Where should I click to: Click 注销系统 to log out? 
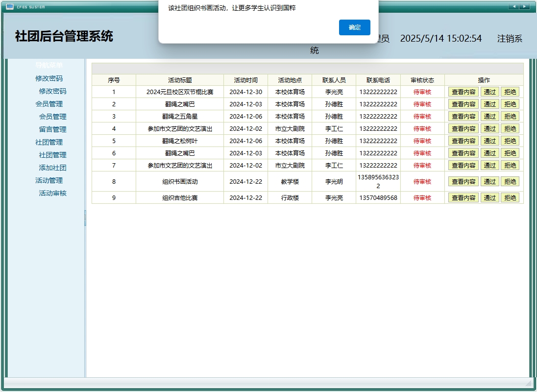click(510, 38)
